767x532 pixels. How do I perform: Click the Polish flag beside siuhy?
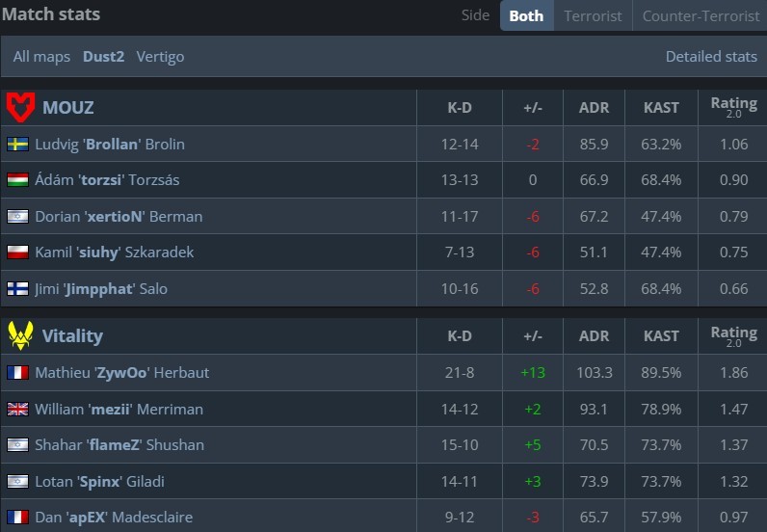point(17,253)
